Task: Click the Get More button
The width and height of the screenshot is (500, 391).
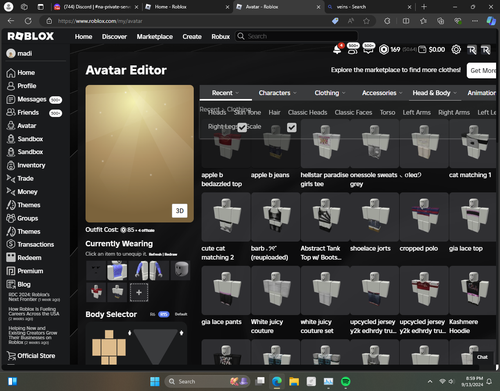Action: pyautogui.click(x=482, y=70)
